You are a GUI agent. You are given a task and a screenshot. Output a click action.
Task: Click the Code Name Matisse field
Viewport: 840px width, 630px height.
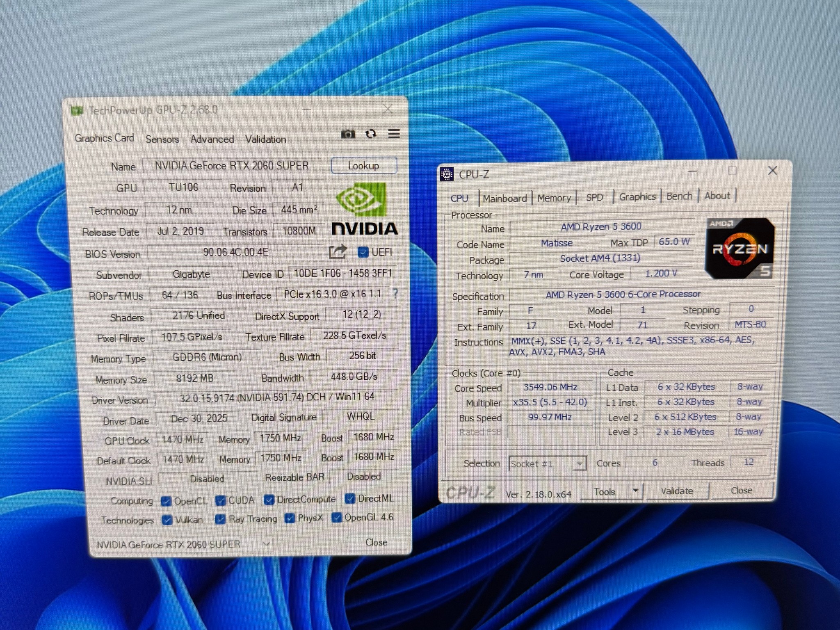[x=557, y=243]
